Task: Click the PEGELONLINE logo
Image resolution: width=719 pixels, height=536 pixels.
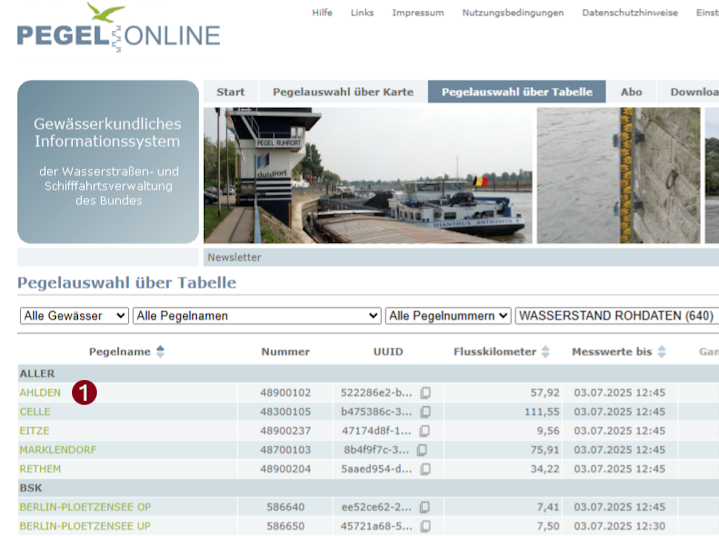Action: [118, 30]
